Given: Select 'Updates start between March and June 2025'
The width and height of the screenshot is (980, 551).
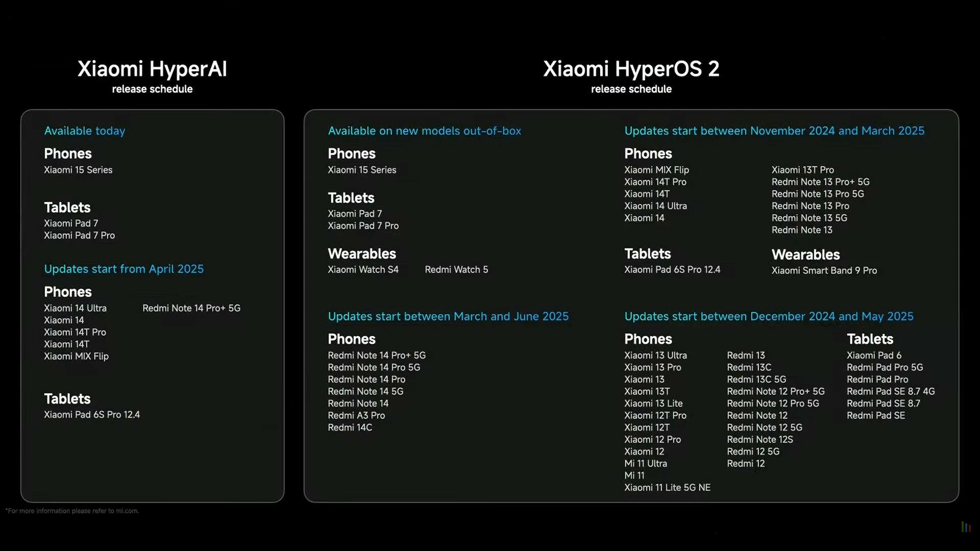Looking at the screenshot, I should point(448,316).
